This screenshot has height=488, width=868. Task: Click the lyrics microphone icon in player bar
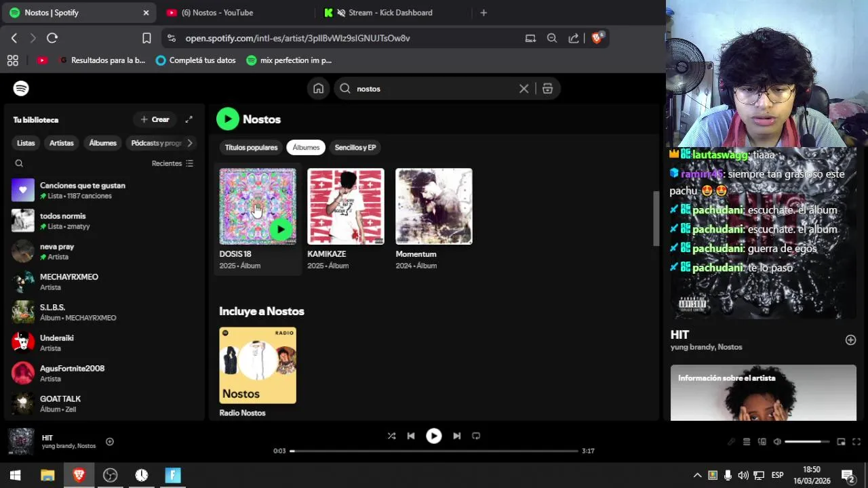pos(731,442)
